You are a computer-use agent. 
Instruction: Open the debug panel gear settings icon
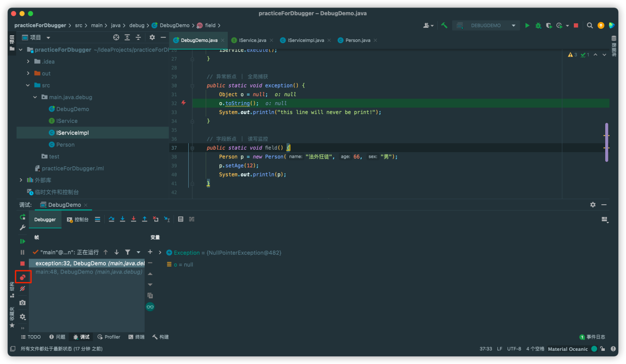tap(22, 316)
